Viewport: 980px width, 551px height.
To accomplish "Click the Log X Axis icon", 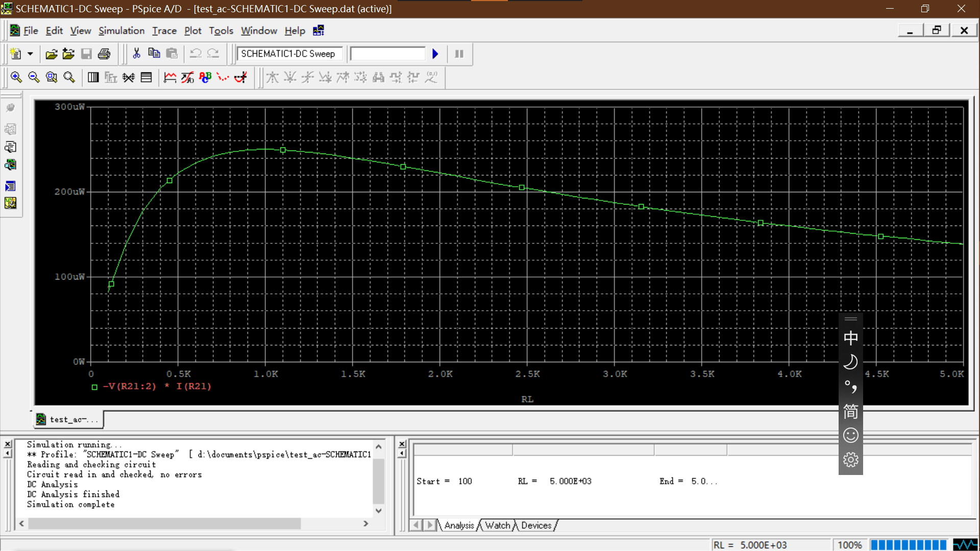I will pos(93,77).
